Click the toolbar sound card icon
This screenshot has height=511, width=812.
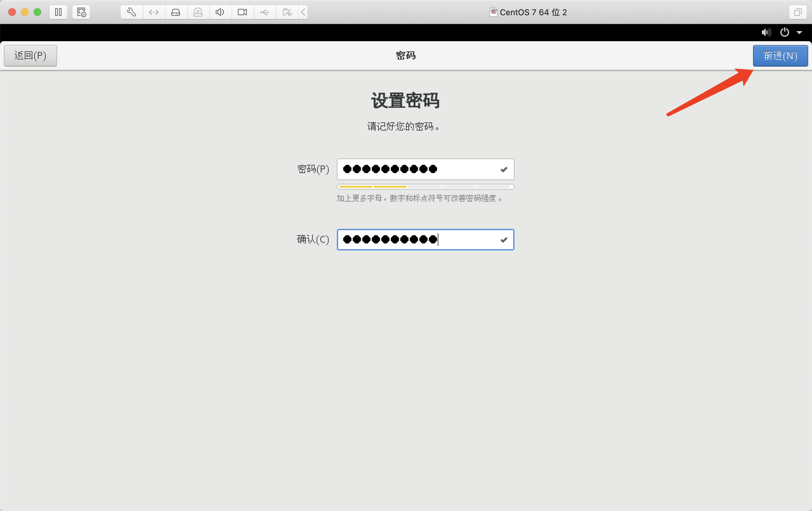pyautogui.click(x=220, y=12)
